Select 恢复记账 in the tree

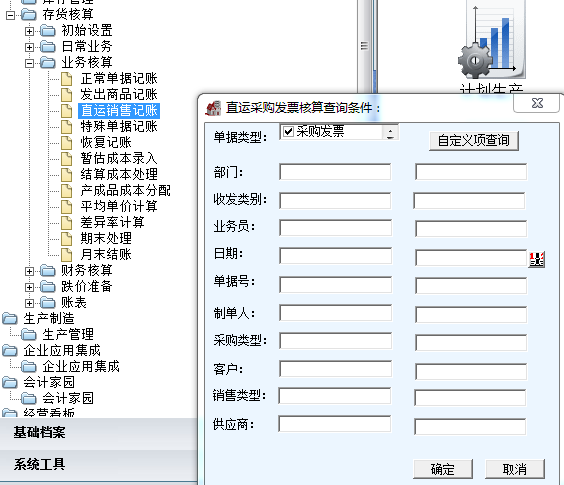[x=106, y=142]
